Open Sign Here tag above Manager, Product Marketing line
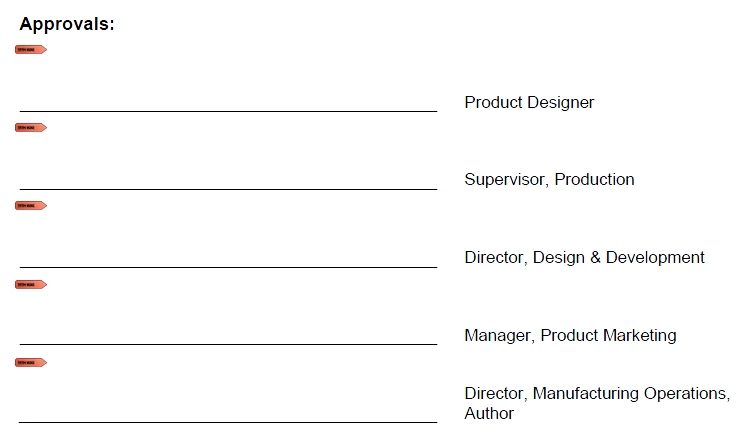The height and width of the screenshot is (436, 739). pos(31,285)
